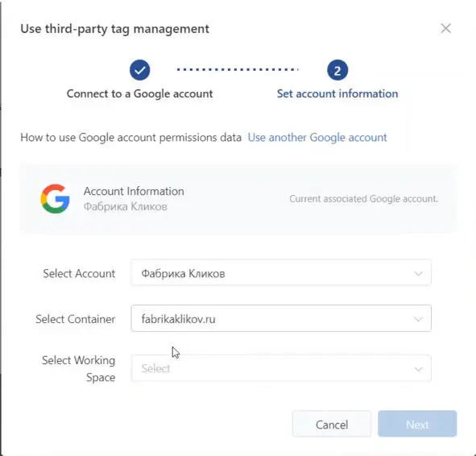Open Use another Google account link
Screen dimensions: 476x456
tap(317, 138)
